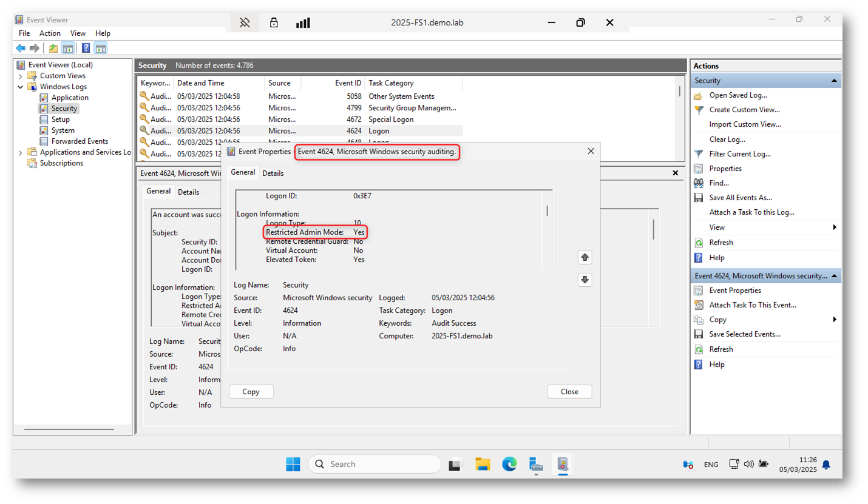Open File Explorer from the taskbar
Viewport: 868px width, 504px height.
(x=483, y=465)
